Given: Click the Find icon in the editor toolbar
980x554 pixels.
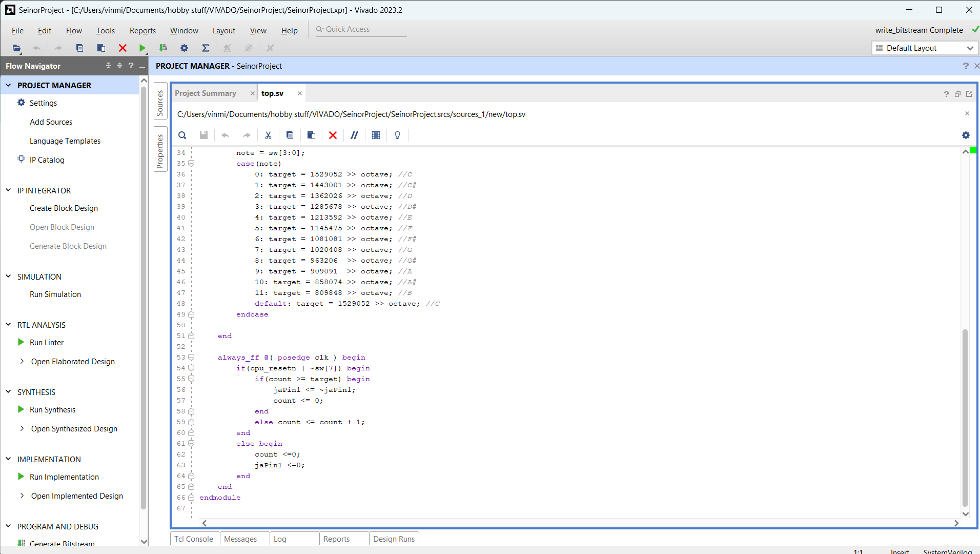Looking at the screenshot, I should click(x=182, y=135).
